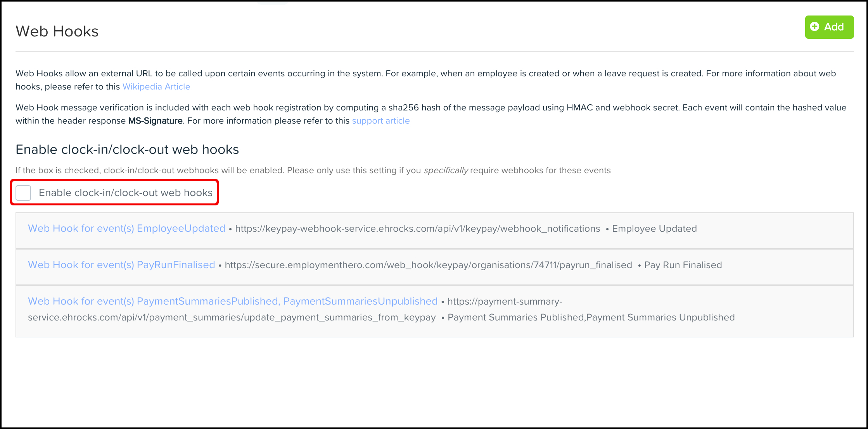
Task: Select the Web Hooks page heading
Action: [57, 31]
